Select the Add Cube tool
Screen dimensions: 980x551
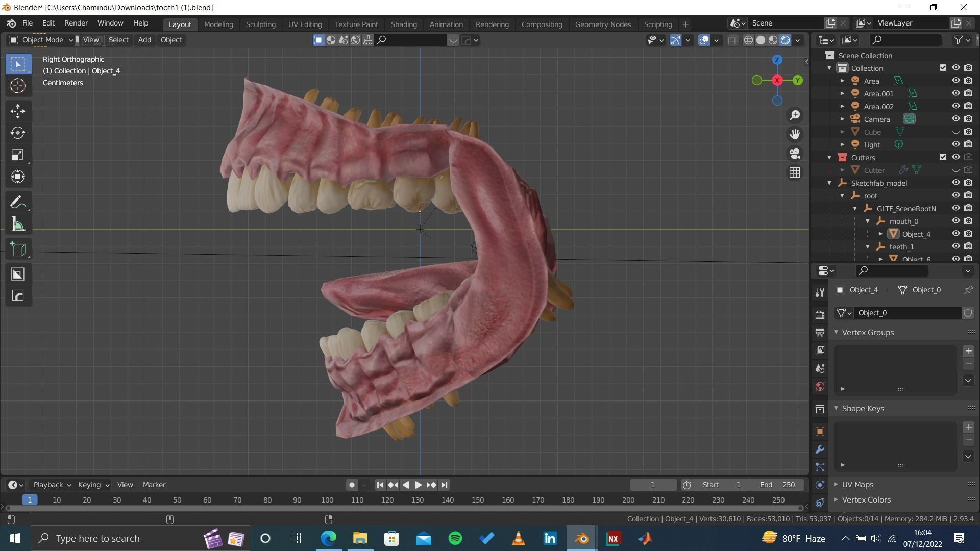point(18,249)
